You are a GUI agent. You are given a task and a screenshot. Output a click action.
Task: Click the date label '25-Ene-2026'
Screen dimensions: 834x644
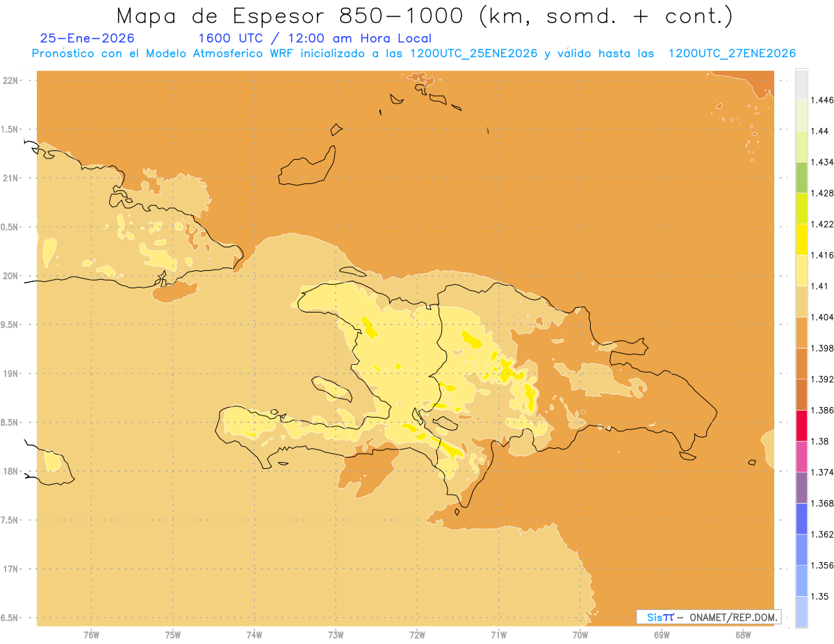click(x=88, y=38)
